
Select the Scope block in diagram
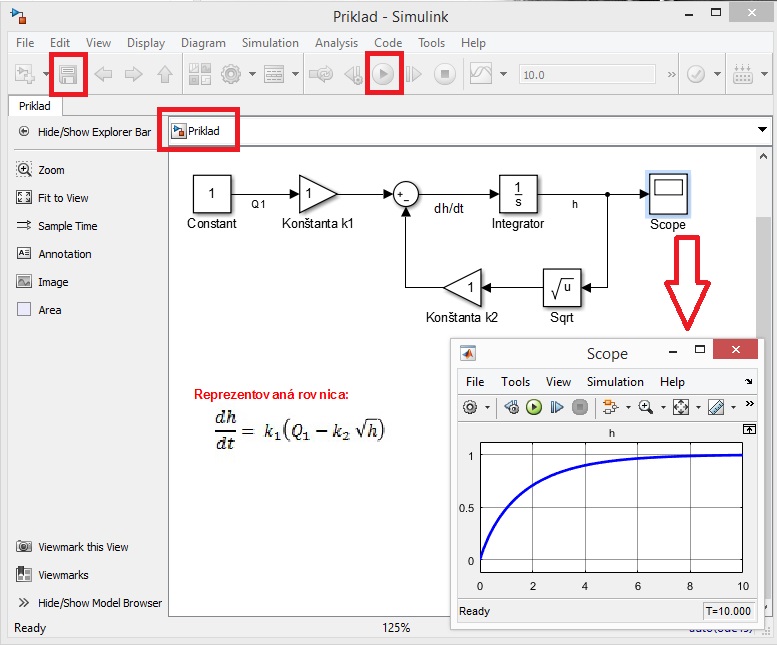[668, 194]
